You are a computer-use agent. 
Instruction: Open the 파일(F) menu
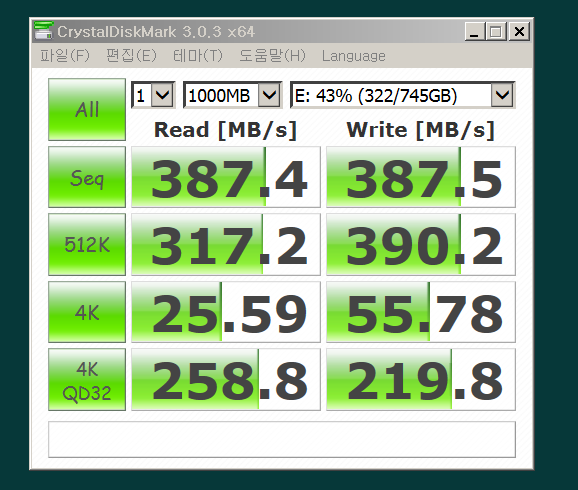pyautogui.click(x=65, y=56)
